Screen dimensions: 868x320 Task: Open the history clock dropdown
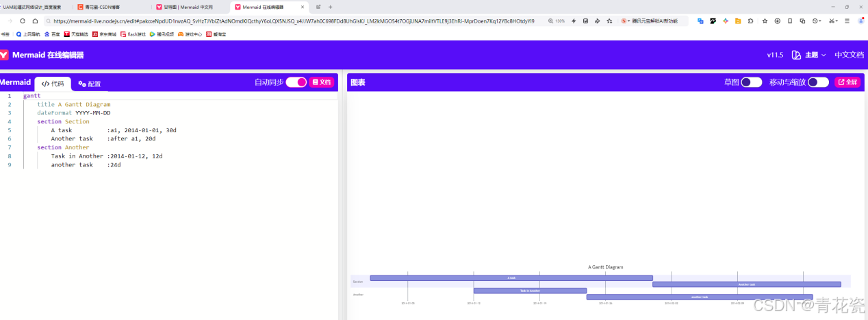click(x=817, y=21)
